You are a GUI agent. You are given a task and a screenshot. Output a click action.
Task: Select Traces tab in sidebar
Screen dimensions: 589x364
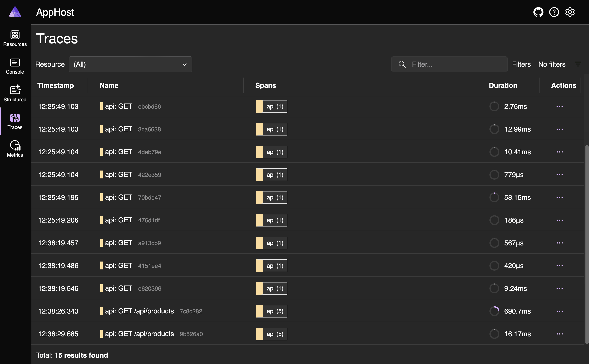pyautogui.click(x=15, y=121)
